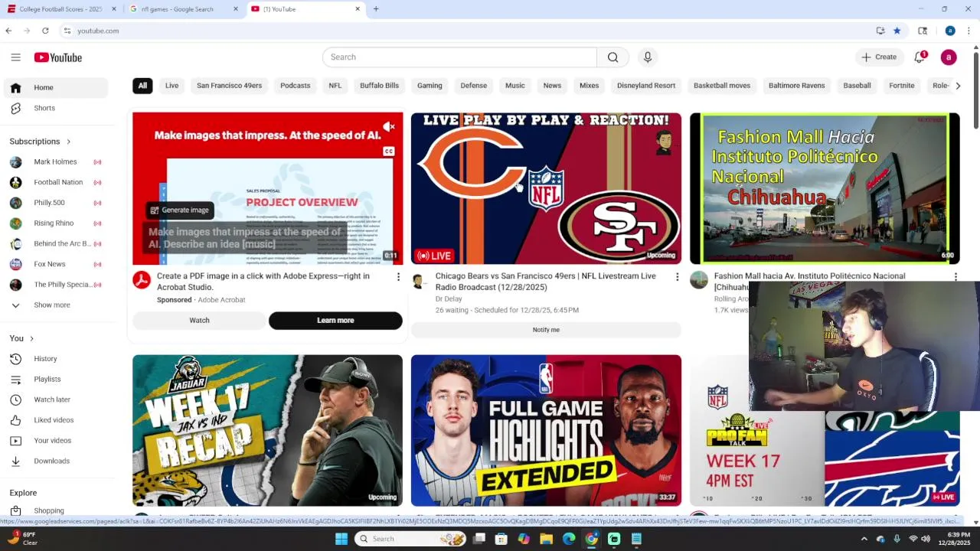Open options menu for Adobe ad
This screenshot has width=980, height=551.
[x=398, y=277]
